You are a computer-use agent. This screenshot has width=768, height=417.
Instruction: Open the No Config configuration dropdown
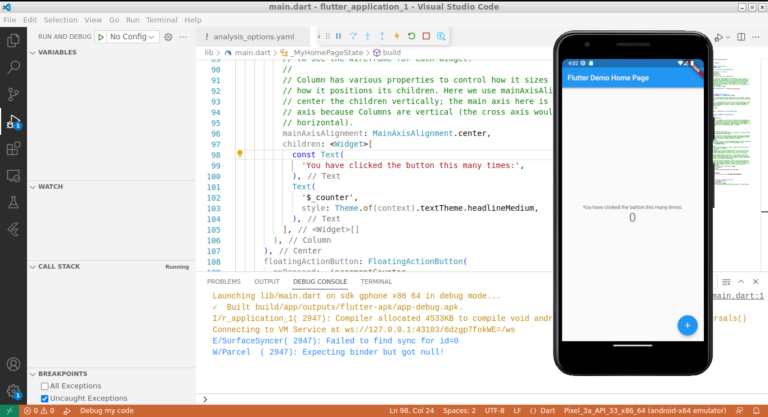[132, 37]
